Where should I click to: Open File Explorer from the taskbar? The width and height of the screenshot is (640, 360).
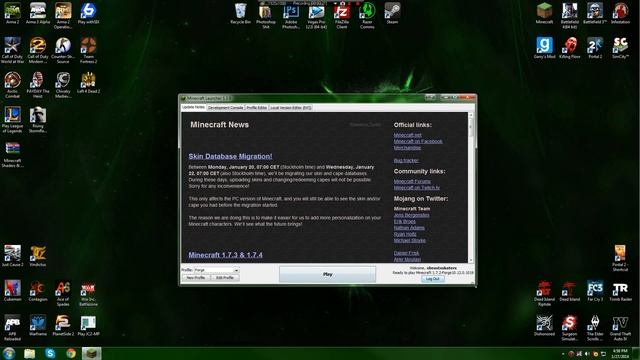coord(29,353)
